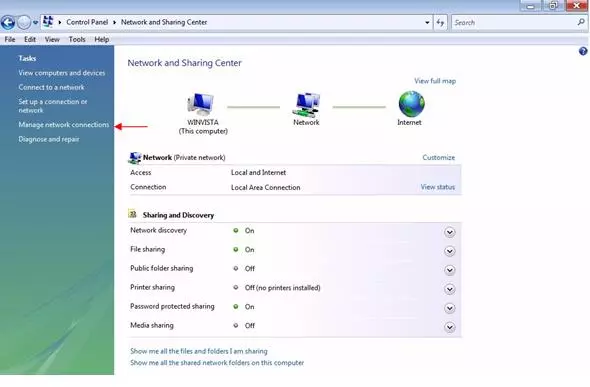Viewport: 590px width, 387px height.
Task: Click Connect to a network
Action: point(52,87)
